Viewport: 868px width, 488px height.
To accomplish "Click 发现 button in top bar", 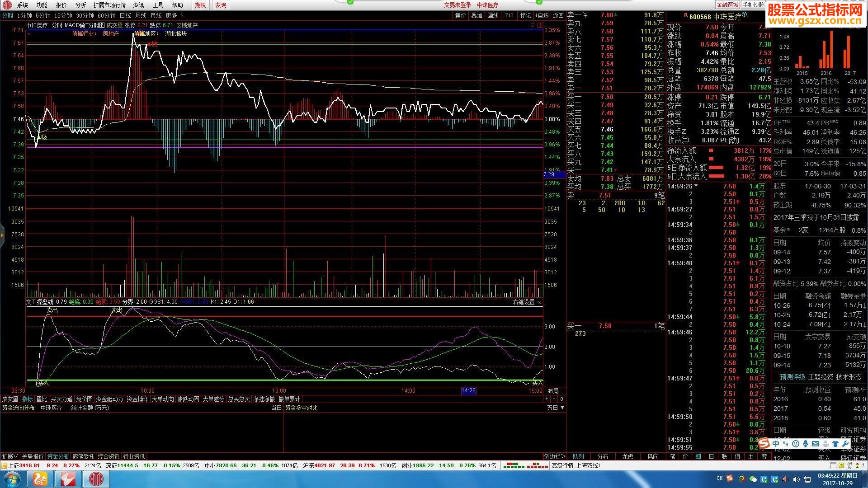I will click(x=221, y=5).
